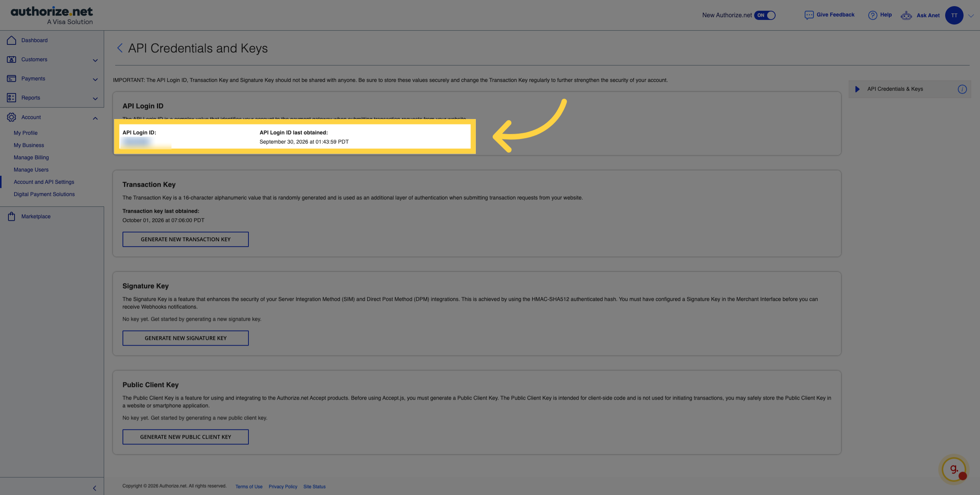The width and height of the screenshot is (980, 495).
Task: Open the Marketplace menu label
Action: 36,216
